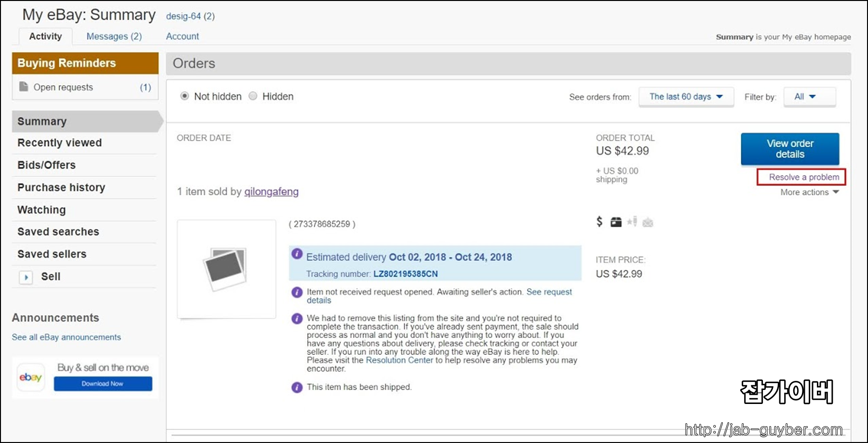Click the item placeholder thumbnail image
This screenshot has width=868, height=443.
click(x=227, y=269)
